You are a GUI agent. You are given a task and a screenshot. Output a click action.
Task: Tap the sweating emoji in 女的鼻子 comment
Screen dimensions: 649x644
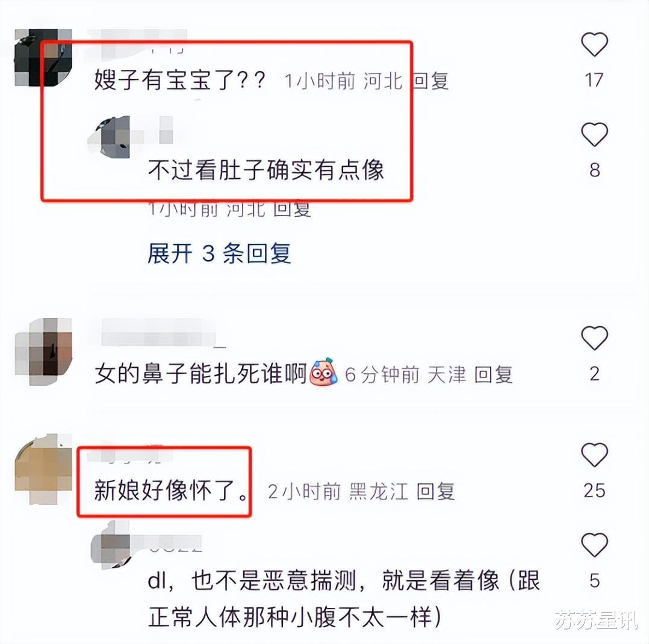(x=323, y=372)
